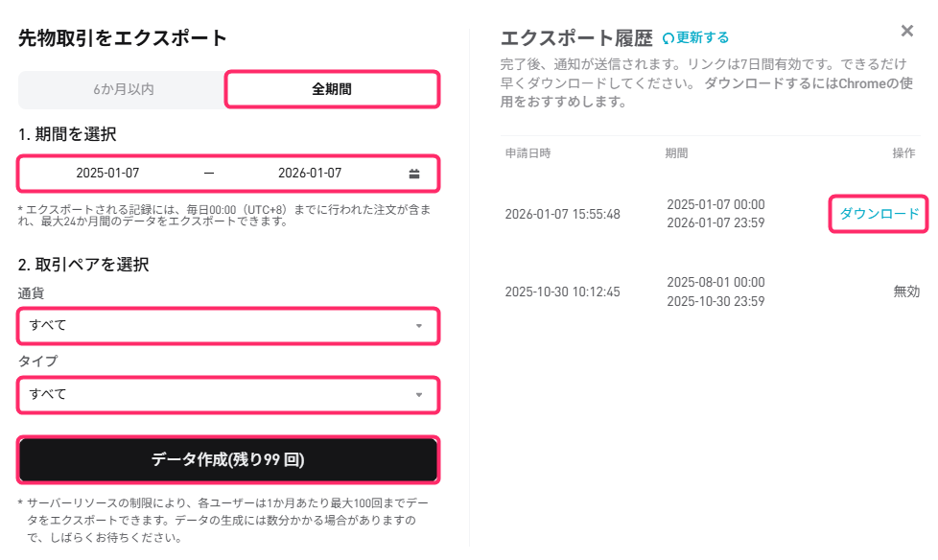
Task: Select the 全期間 tab
Action: click(332, 89)
